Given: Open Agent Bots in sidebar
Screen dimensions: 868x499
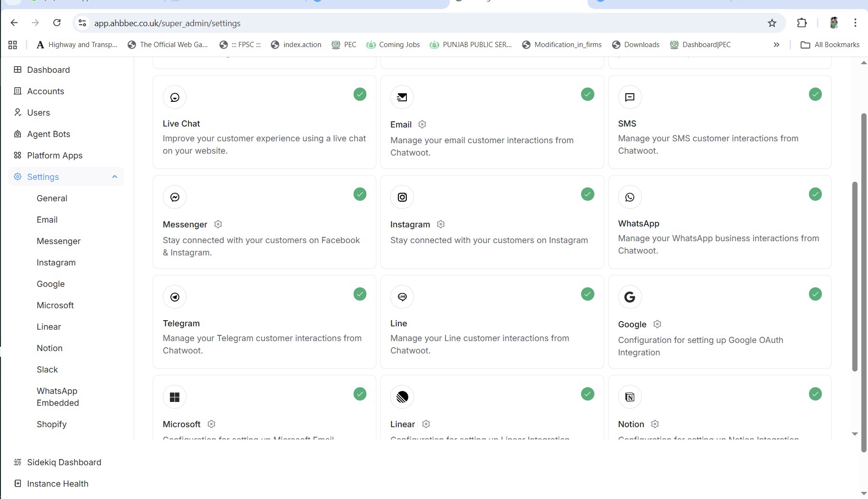Looking at the screenshot, I should pos(49,134).
